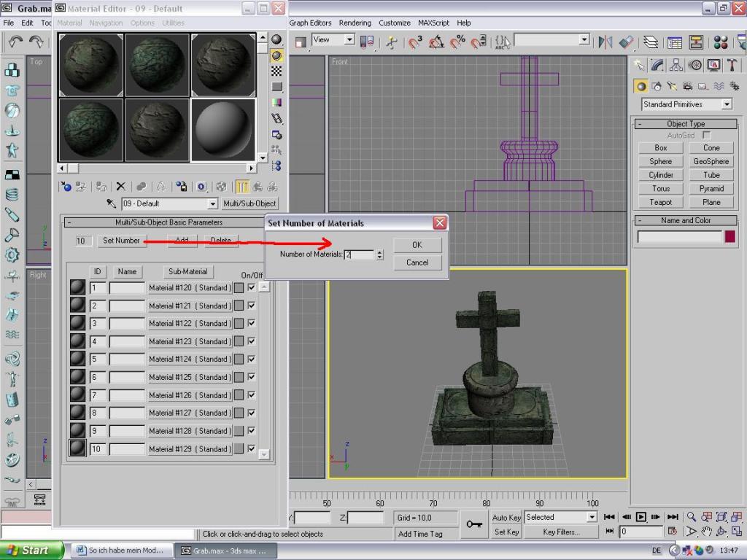Disable sub-material #129 On/Off checkbox
747x560 pixels.
tap(252, 448)
